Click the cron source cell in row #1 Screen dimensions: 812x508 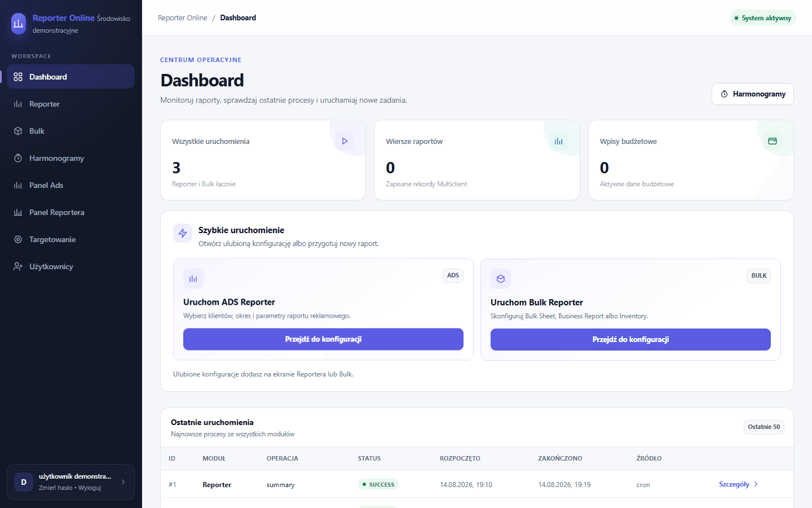coord(643,485)
